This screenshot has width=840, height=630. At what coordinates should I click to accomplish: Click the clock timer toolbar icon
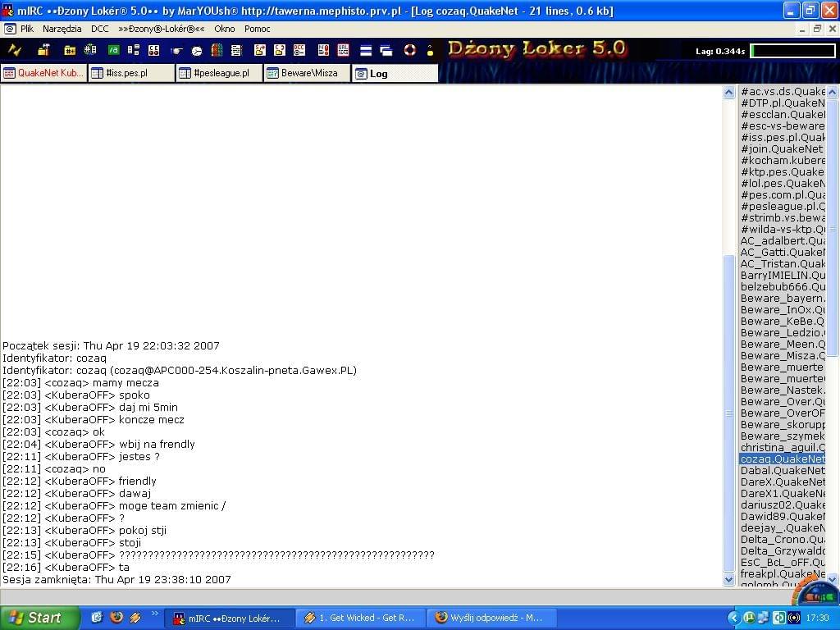coord(197,51)
